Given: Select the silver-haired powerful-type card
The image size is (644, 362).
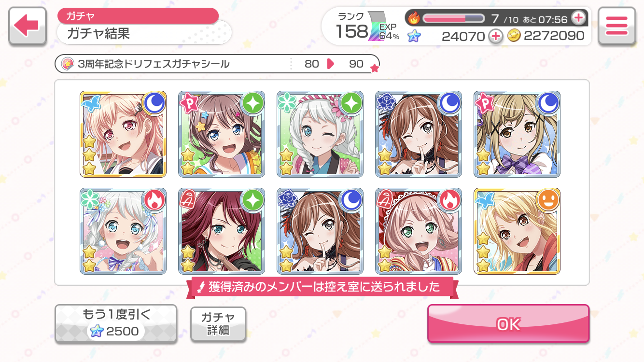Looking at the screenshot, I should [x=123, y=231].
